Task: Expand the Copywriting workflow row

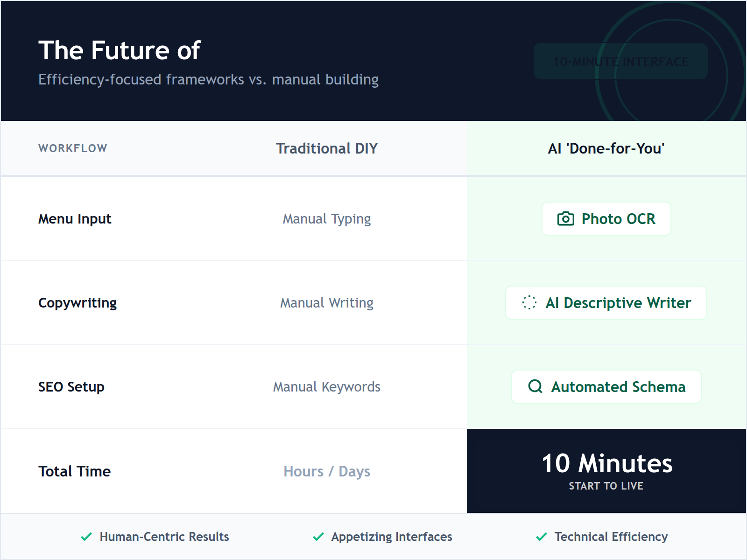Action: point(78,303)
